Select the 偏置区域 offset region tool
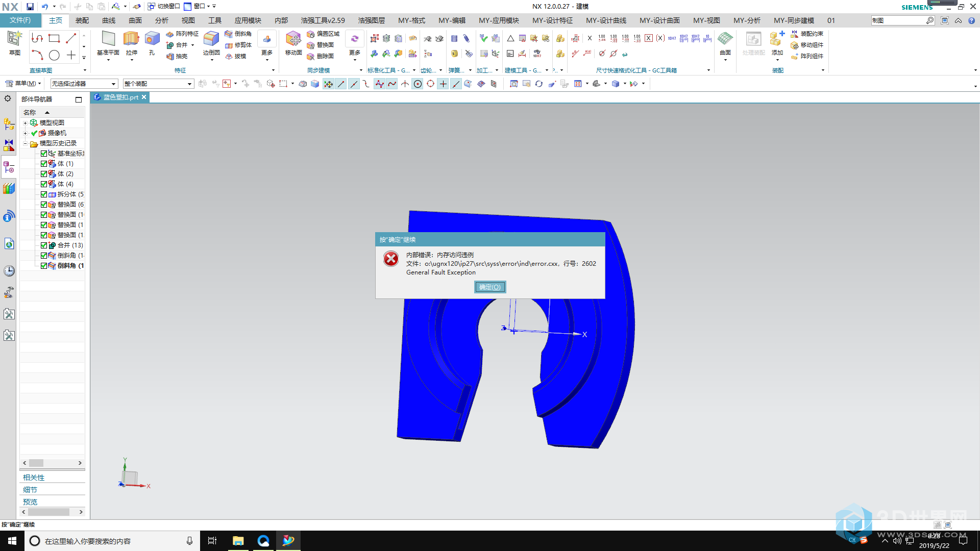 coord(323,34)
